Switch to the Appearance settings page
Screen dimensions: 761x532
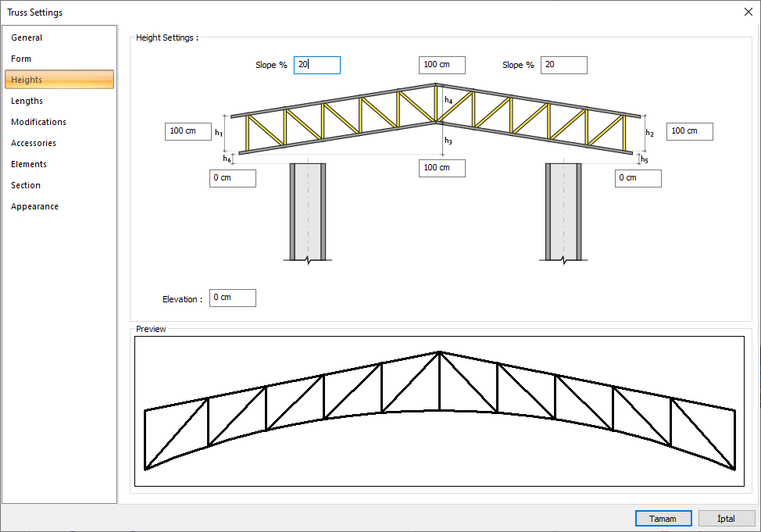coord(34,205)
